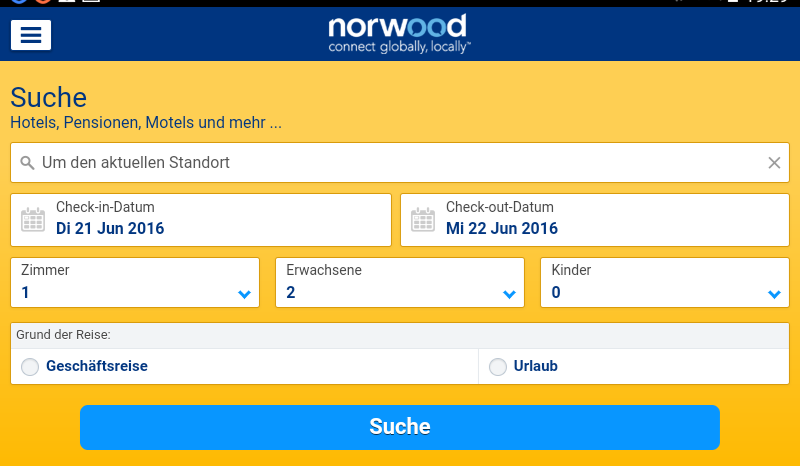Viewport: 800px width, 466px height.
Task: Select the Geschäftsreise radio button
Action: pos(30,367)
